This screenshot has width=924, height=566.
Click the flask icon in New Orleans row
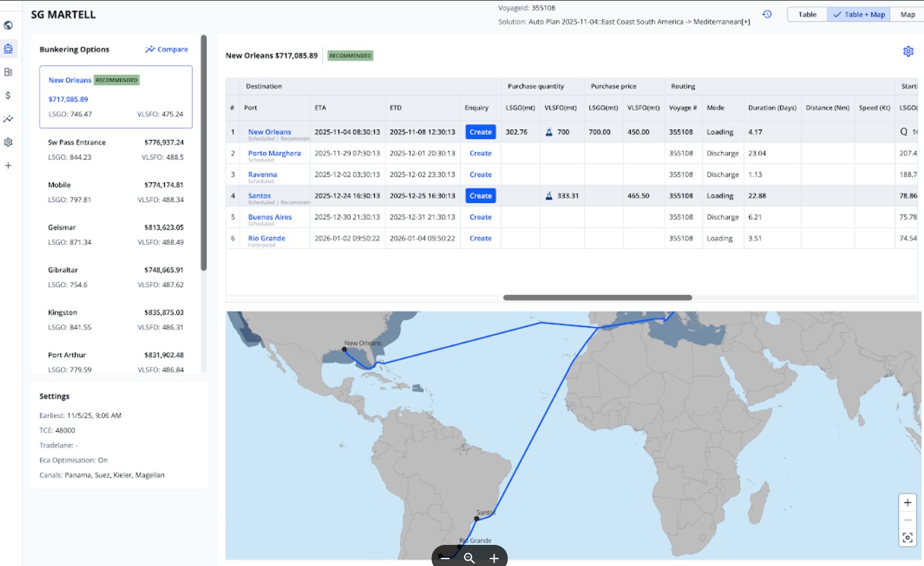point(549,132)
